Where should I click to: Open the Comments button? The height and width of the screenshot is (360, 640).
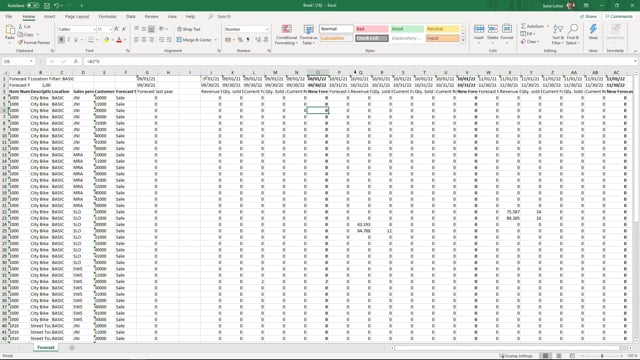[619, 17]
